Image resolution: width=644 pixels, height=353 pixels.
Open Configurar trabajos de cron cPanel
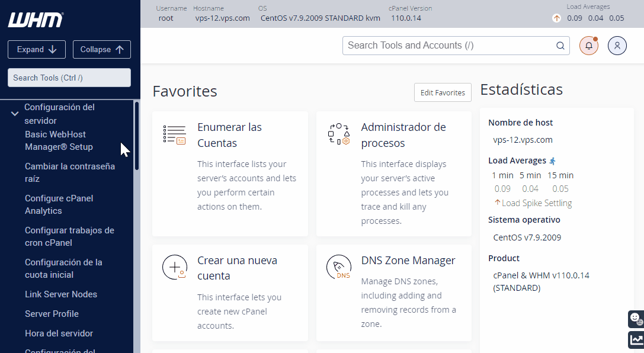(x=69, y=236)
